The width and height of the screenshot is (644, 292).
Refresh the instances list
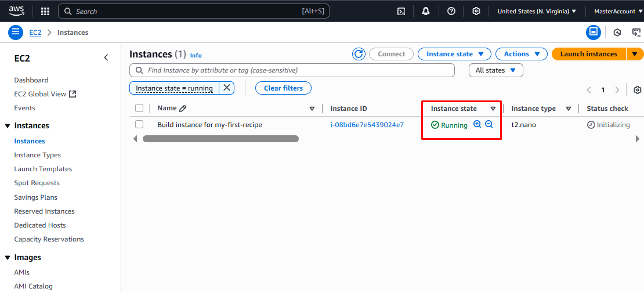[359, 54]
